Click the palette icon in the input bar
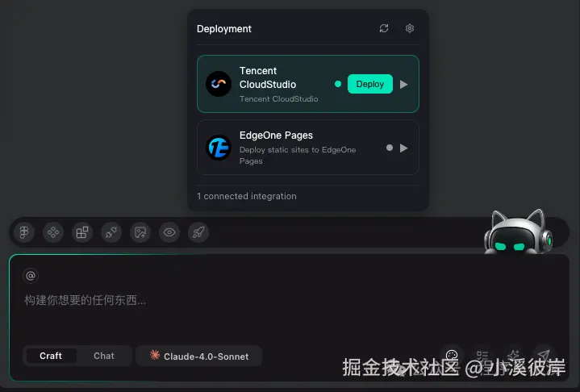 pos(452,356)
